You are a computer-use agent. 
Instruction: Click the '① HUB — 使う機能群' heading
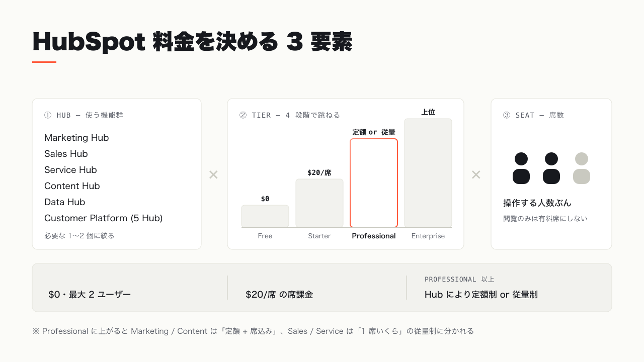[x=84, y=115]
